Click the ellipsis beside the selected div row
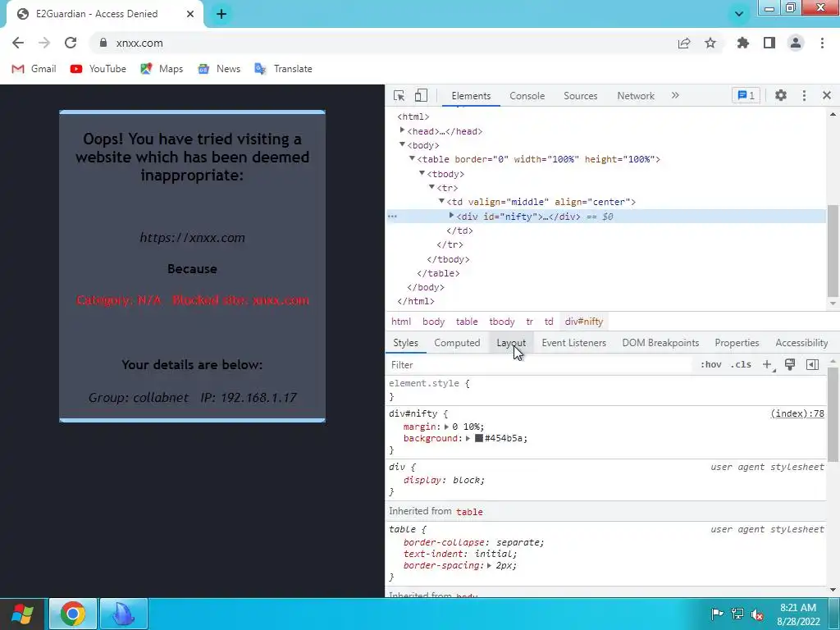This screenshot has height=630, width=840. click(393, 217)
